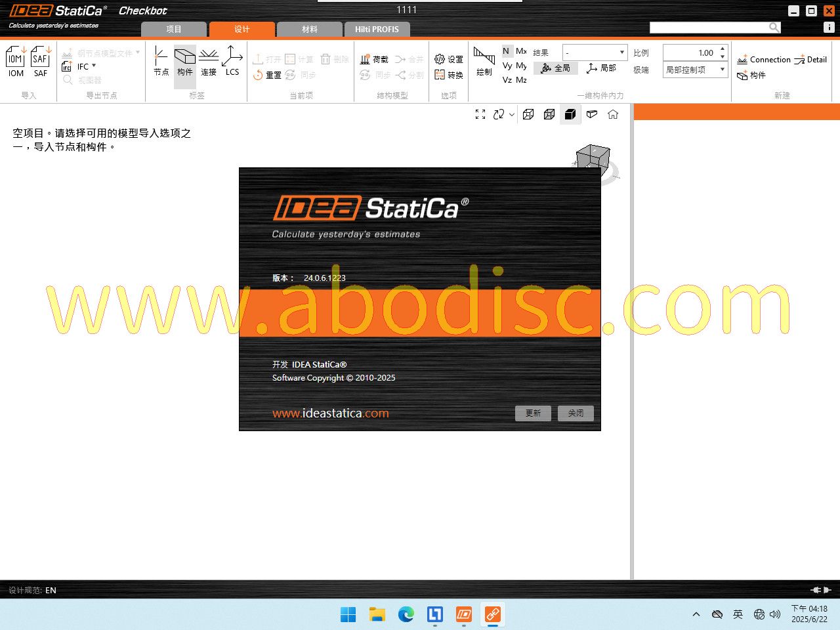Open the 材料 ribbon tab
Viewport: 840px width, 630px height.
[x=310, y=30]
